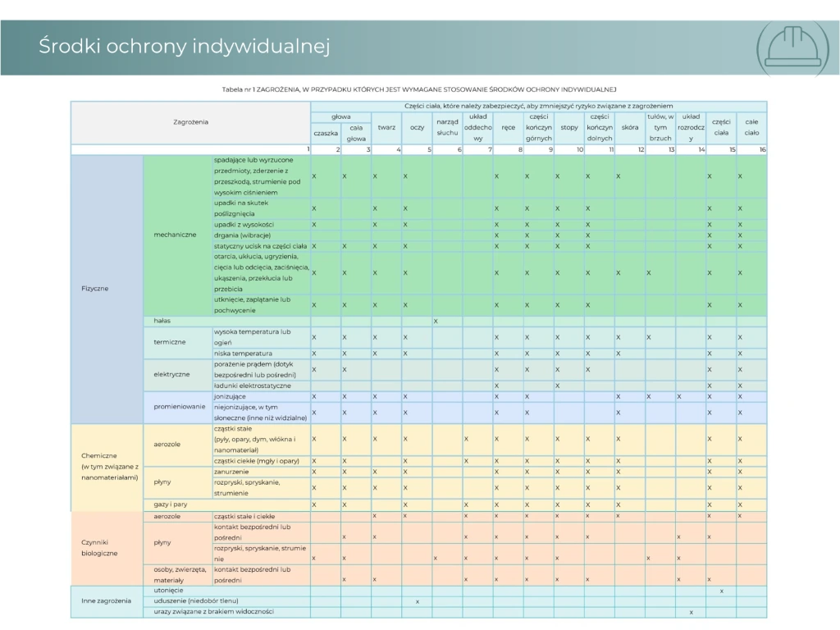
Task: Select the "mechaniczne" subcategory cell
Action: click(x=175, y=235)
